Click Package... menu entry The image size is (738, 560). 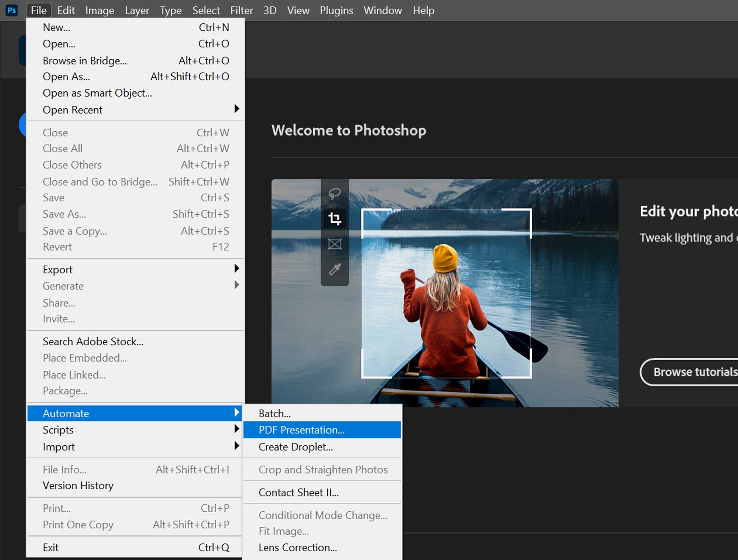click(135, 391)
